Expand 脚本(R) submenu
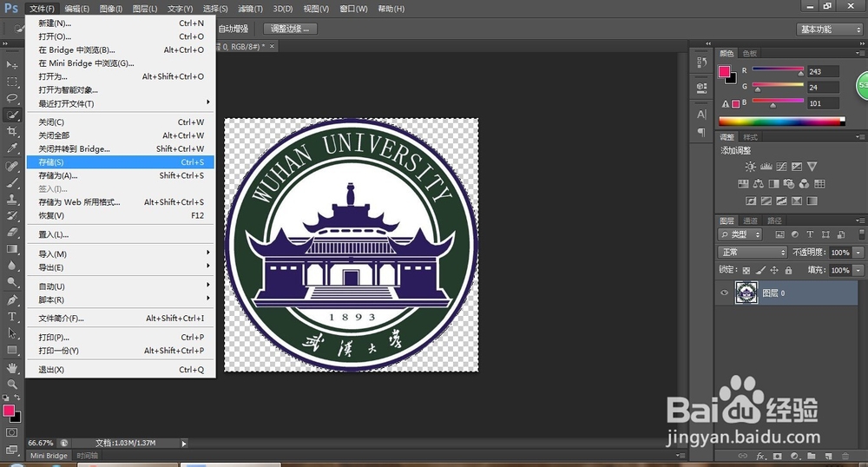 (x=121, y=299)
